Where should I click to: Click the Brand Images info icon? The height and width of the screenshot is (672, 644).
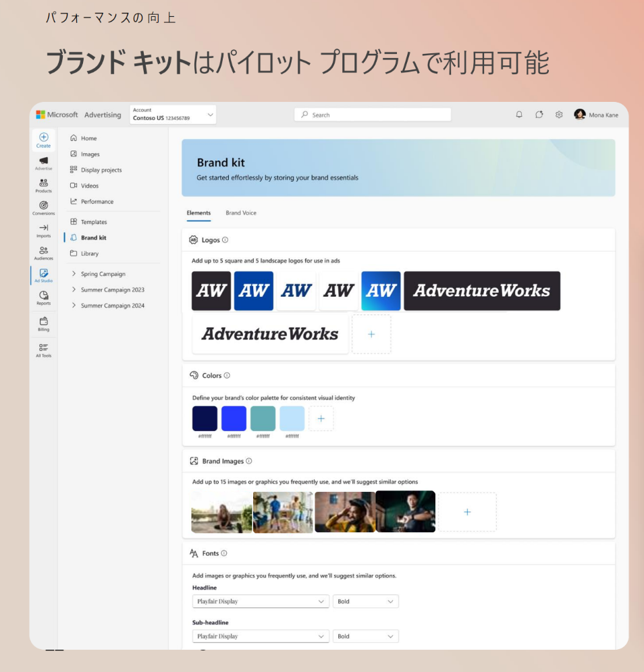(x=248, y=461)
